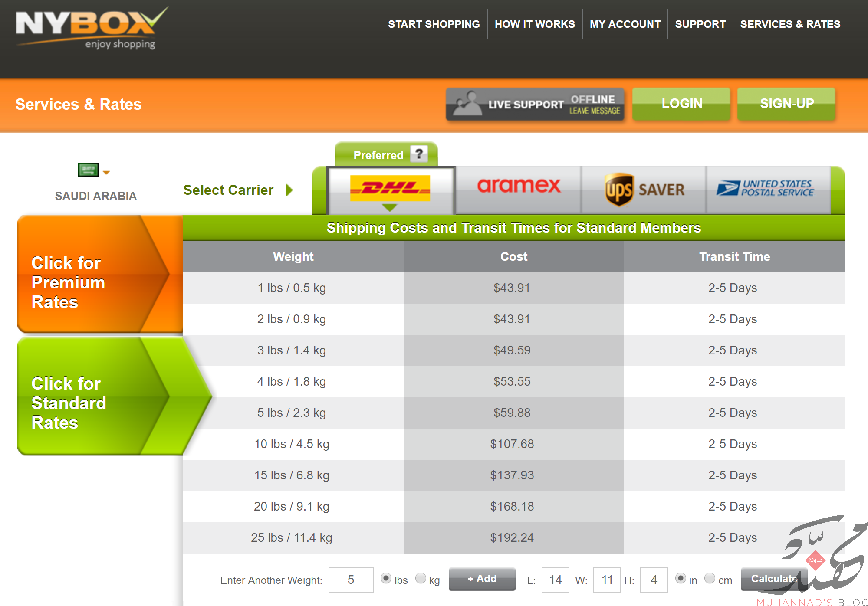Click the Enter Another Weight input field
Image resolution: width=868 pixels, height=606 pixels.
click(x=351, y=580)
